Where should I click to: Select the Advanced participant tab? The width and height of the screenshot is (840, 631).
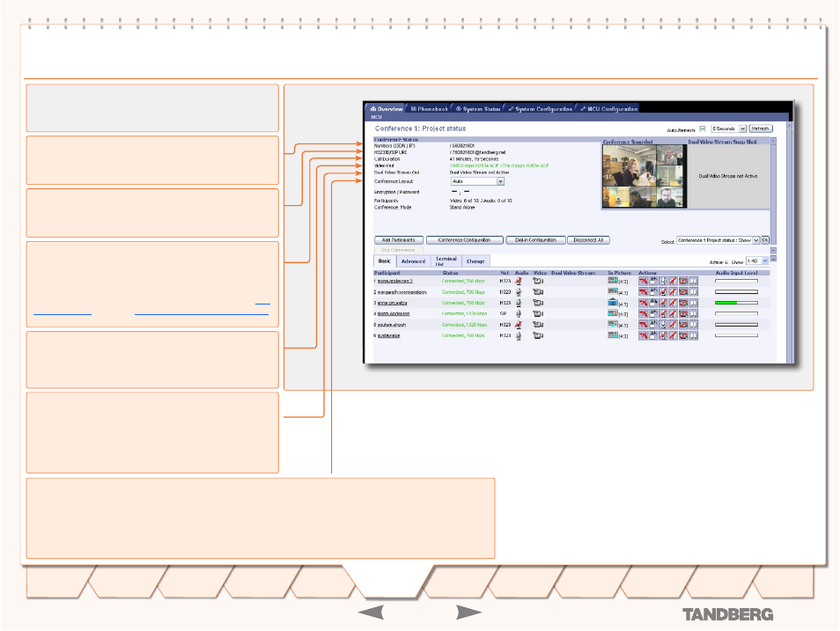[413, 261]
